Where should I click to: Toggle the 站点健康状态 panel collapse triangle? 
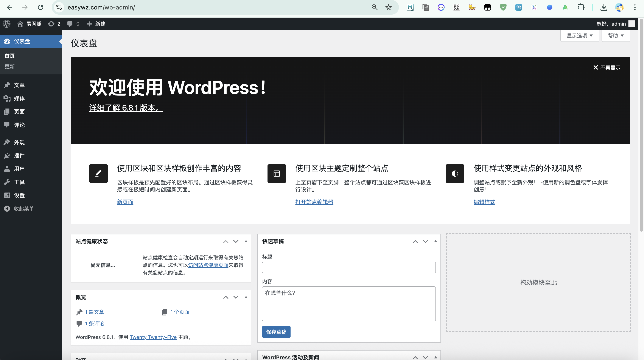(x=246, y=241)
